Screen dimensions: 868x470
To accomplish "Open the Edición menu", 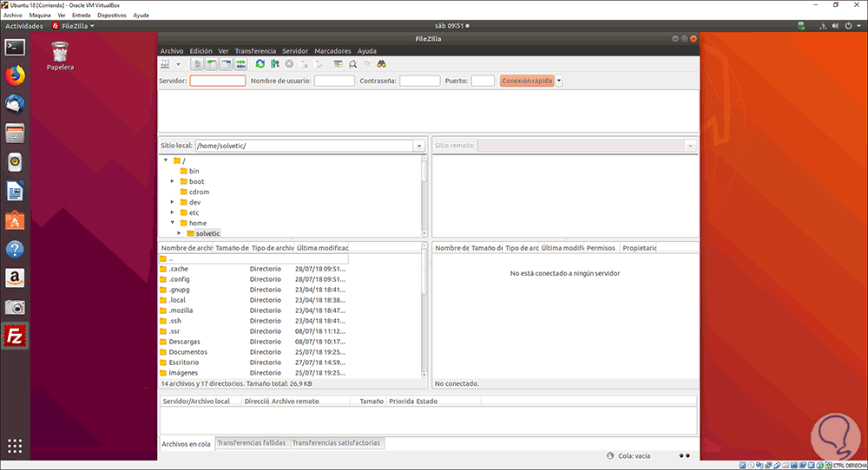I will point(201,51).
